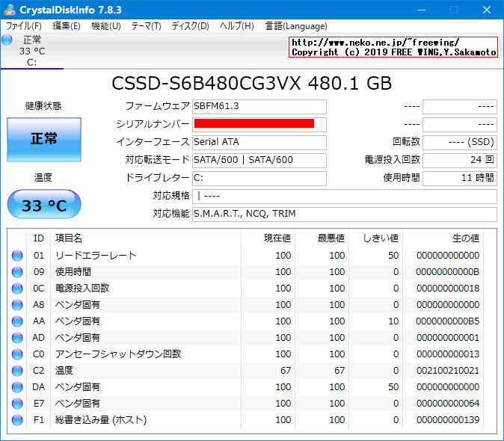The image size is (504, 441).
Task: Click raw value 002100210021 in 温度 row
Action: pos(448,371)
